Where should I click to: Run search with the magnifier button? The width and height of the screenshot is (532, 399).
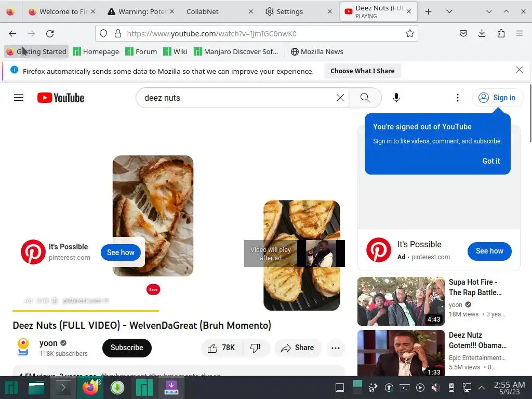pos(365,98)
